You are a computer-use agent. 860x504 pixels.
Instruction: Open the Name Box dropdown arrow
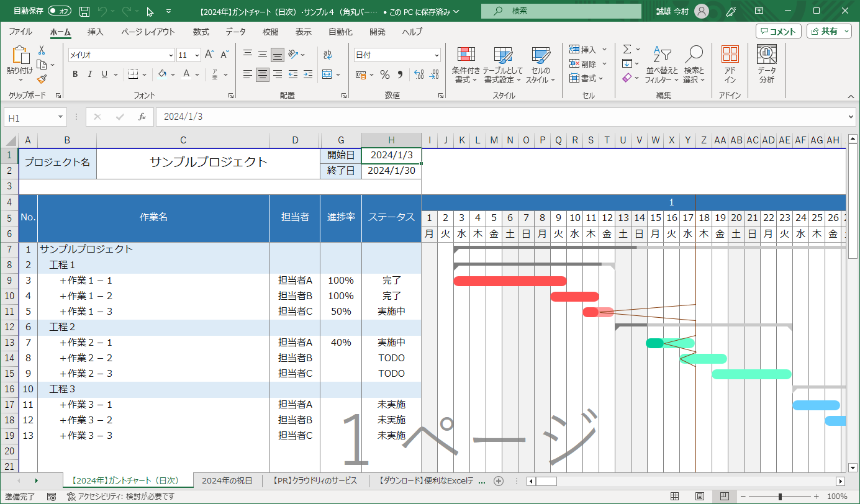[61, 117]
